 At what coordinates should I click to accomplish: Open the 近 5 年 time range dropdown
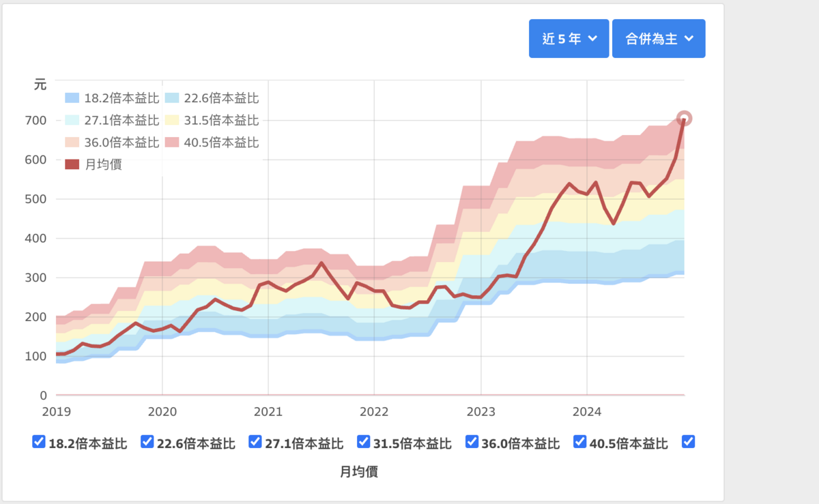(x=569, y=39)
